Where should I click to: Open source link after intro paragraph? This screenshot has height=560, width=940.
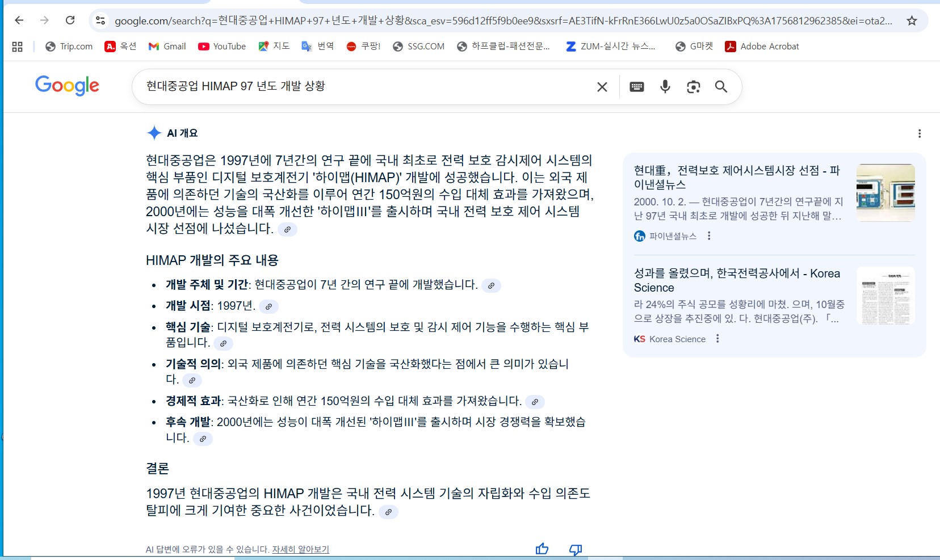288,230
